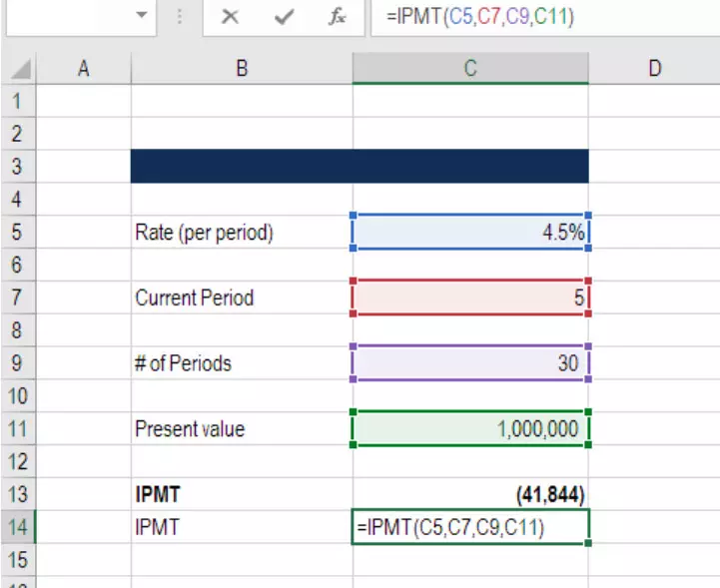Select row 5 header

(x=17, y=232)
